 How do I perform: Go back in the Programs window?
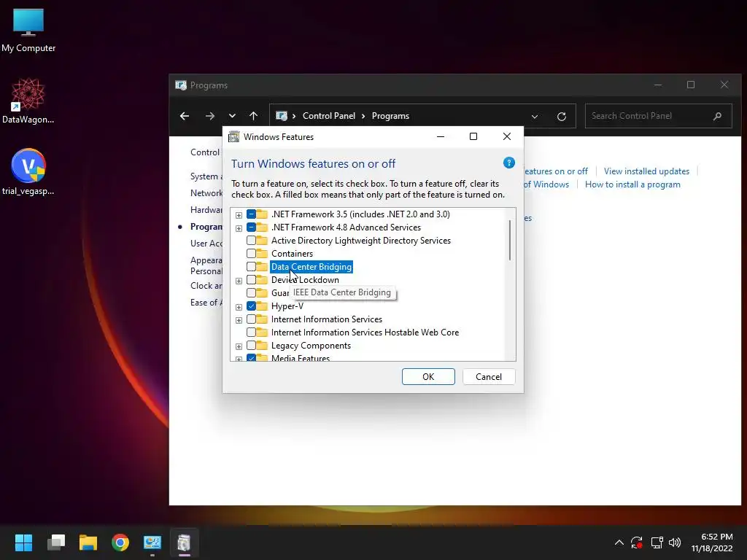point(185,116)
